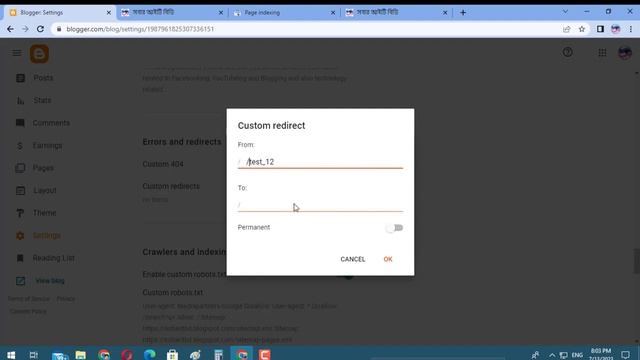Open Theme paint-roller icon in sidebar
The width and height of the screenshot is (640, 360).
(20, 213)
